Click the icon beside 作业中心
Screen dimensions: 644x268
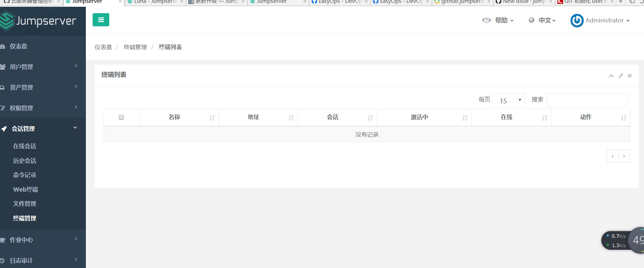tap(2, 240)
